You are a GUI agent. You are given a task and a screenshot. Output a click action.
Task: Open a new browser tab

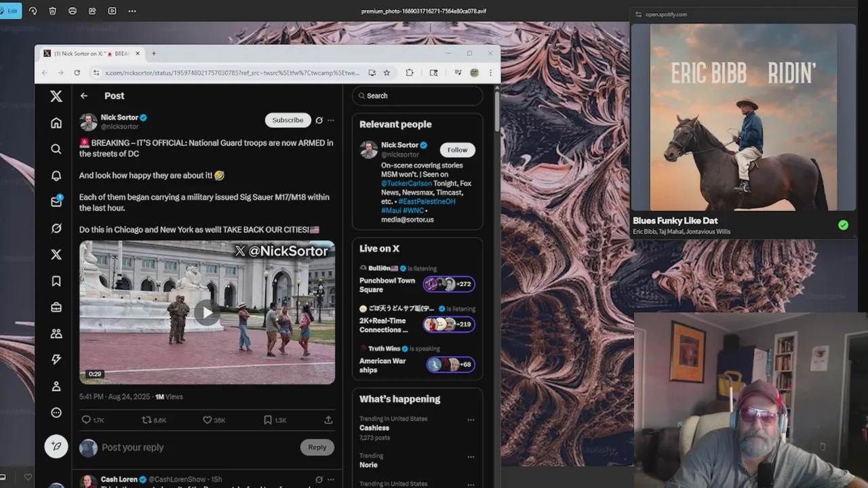point(153,54)
